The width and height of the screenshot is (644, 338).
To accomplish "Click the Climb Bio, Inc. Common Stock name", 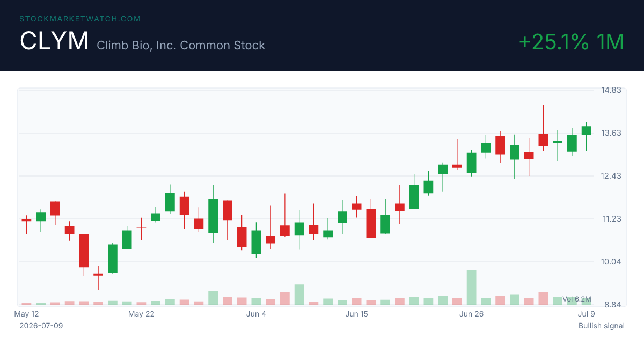I will click(x=181, y=45).
